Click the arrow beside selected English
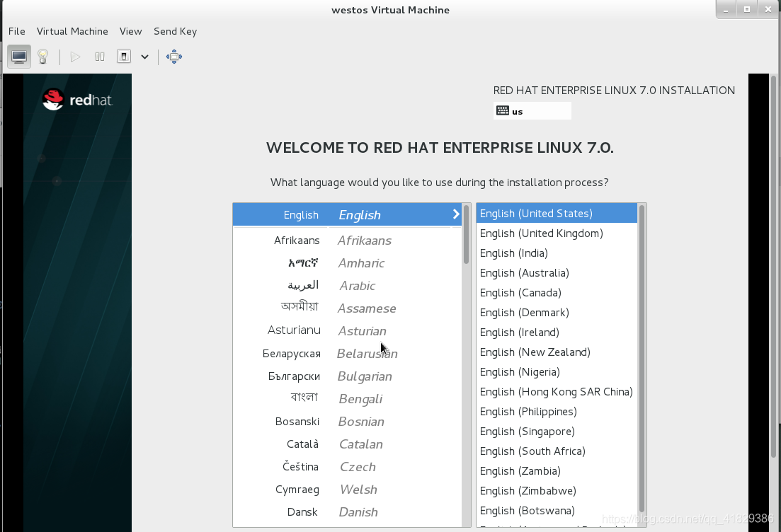This screenshot has height=532, width=781. 456,214
